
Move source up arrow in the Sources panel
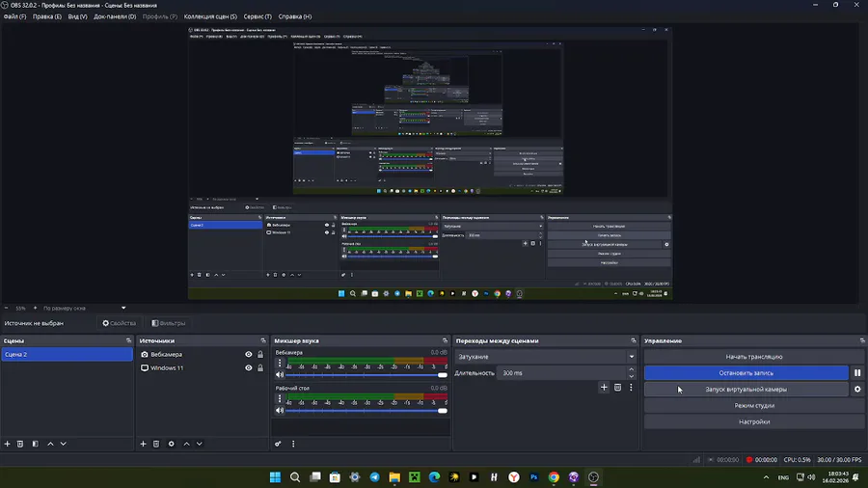tap(186, 444)
